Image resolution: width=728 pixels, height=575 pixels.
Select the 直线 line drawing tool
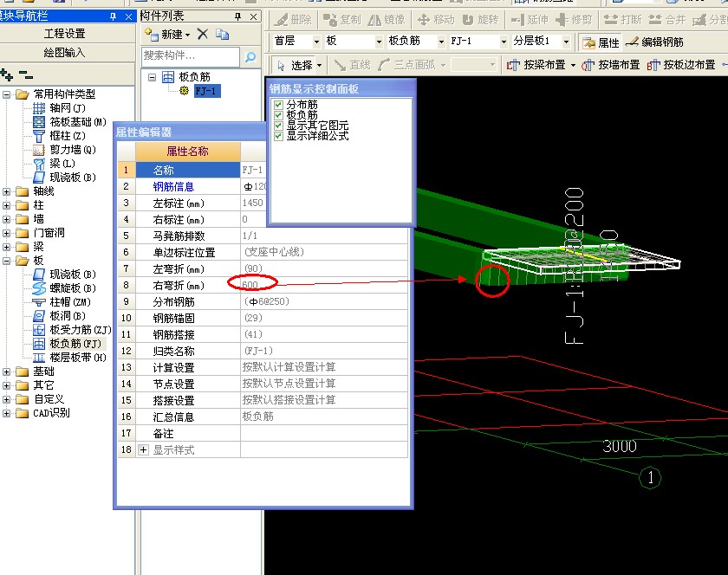(x=352, y=65)
